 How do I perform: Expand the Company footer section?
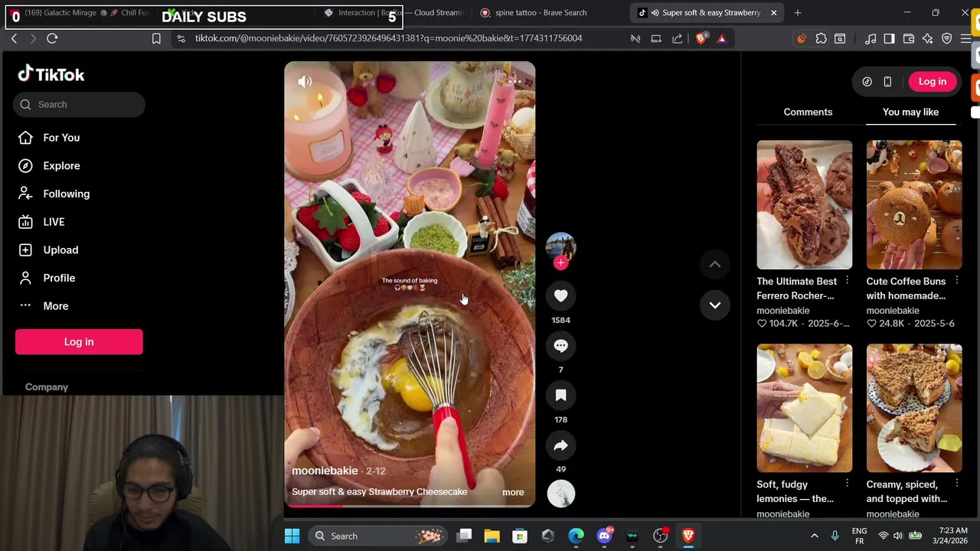coord(47,387)
